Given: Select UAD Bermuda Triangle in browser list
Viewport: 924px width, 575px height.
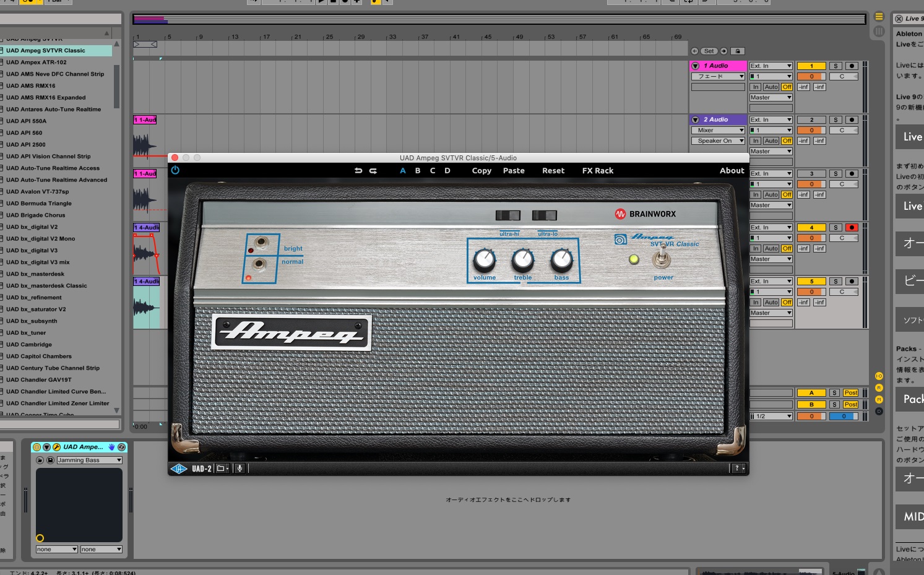Looking at the screenshot, I should (39, 204).
